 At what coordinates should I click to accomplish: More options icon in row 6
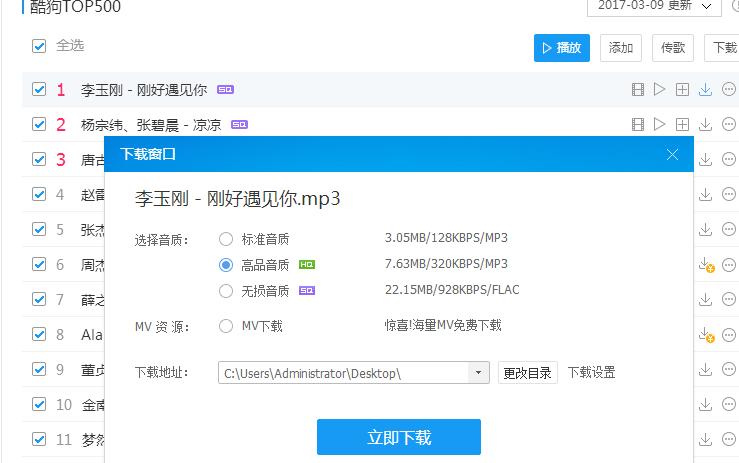[729, 265]
